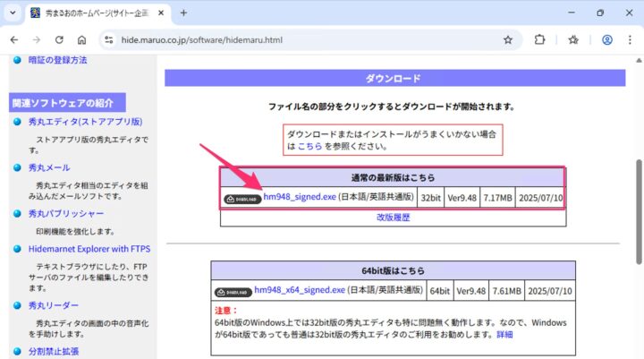644x359 pixels.
Task: Select 2025/07/10 in the 64bit row
Action: click(x=550, y=291)
